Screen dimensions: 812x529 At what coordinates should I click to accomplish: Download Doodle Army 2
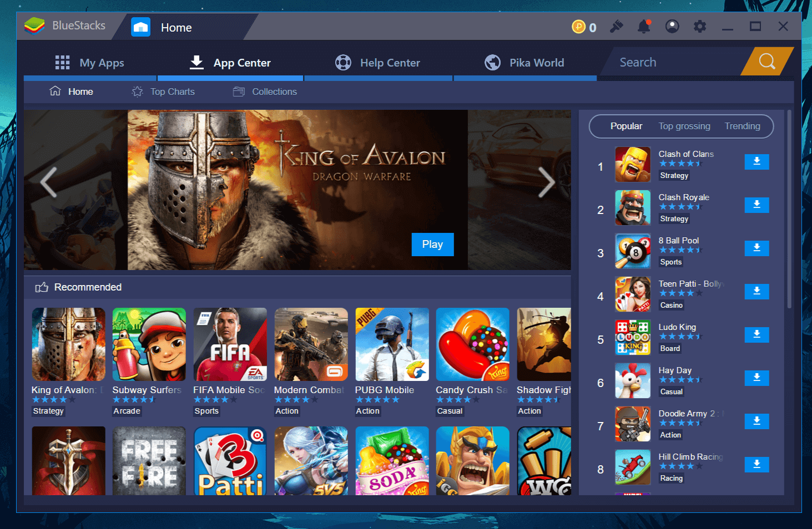click(x=756, y=421)
